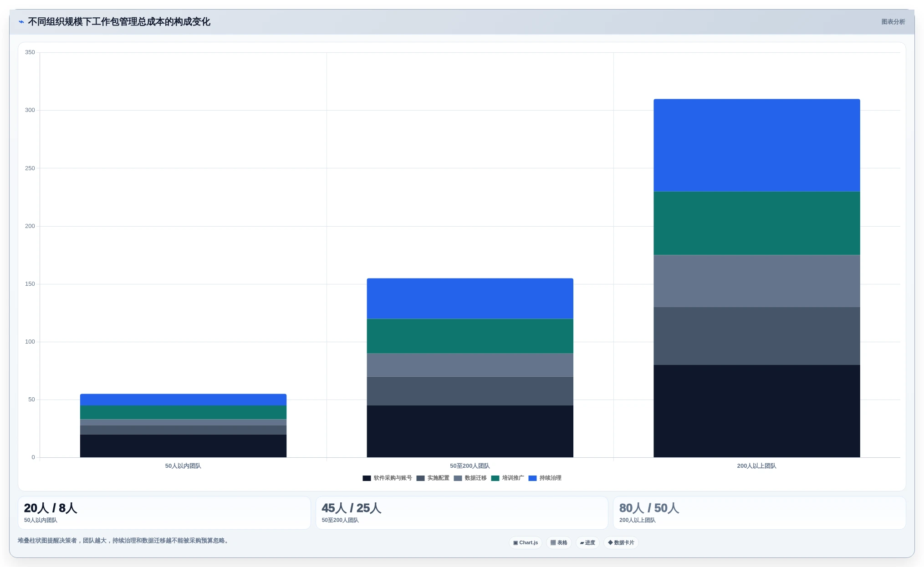Click the 表格 tag button
This screenshot has height=567, width=924.
tap(559, 542)
